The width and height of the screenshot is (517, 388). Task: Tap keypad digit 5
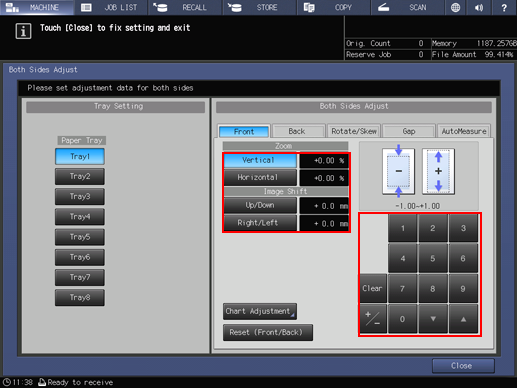433,258
